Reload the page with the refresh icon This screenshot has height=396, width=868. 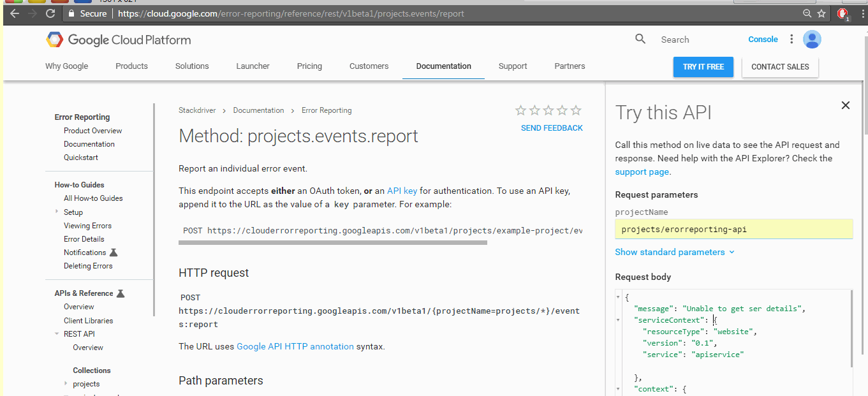pyautogui.click(x=52, y=13)
